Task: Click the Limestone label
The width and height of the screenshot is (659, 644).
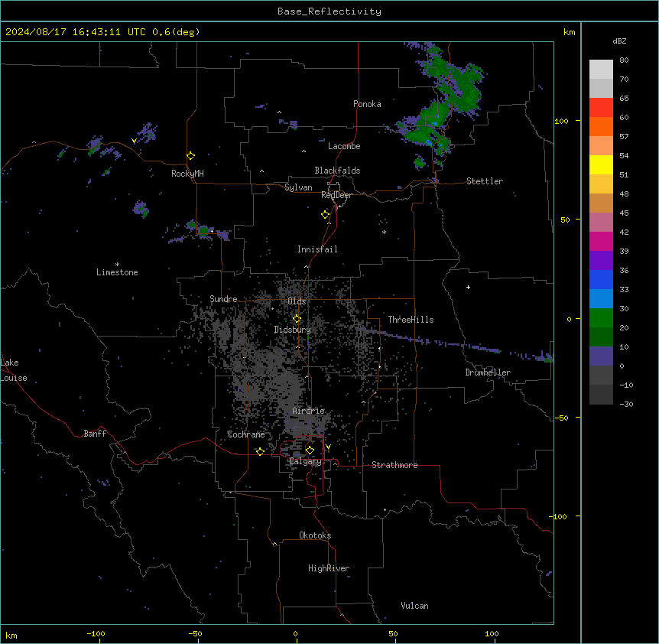Action: [x=117, y=272]
